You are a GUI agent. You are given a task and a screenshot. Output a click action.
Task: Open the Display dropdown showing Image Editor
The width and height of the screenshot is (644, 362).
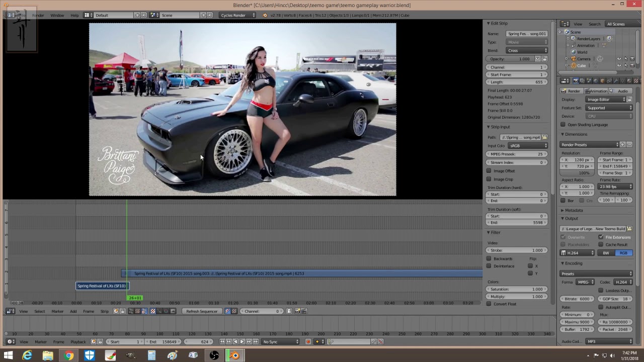point(605,100)
